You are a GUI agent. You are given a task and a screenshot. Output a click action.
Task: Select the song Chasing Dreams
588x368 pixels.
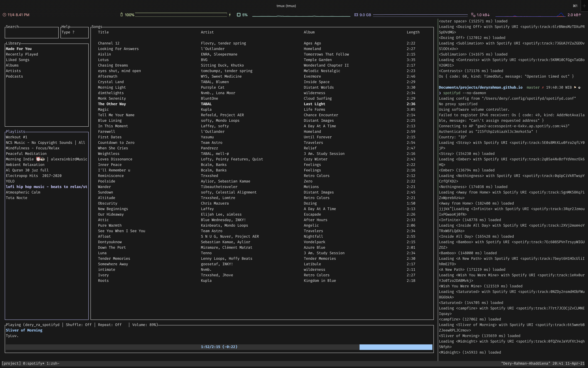click(x=113, y=65)
